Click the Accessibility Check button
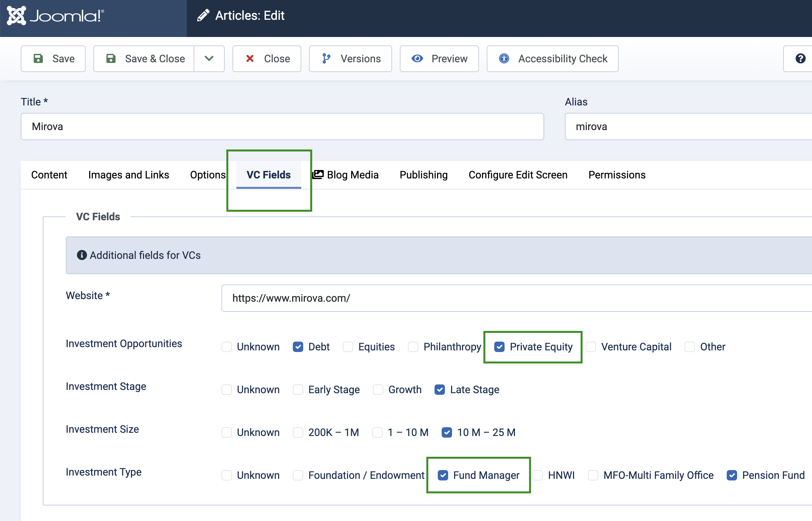The width and height of the screenshot is (812, 521). tap(553, 58)
